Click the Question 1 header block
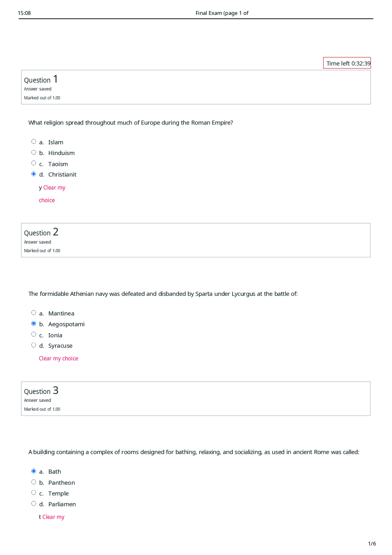392x555 pixels. click(196, 87)
